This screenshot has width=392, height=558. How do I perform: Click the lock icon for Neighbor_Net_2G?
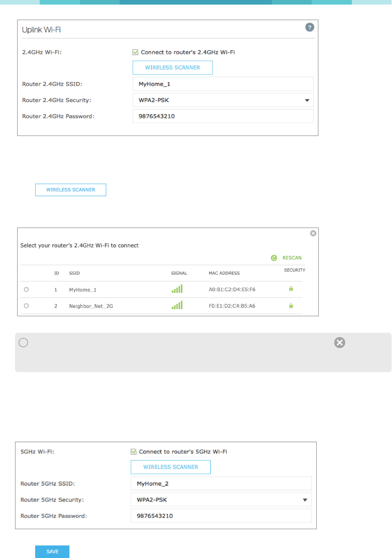291,306
